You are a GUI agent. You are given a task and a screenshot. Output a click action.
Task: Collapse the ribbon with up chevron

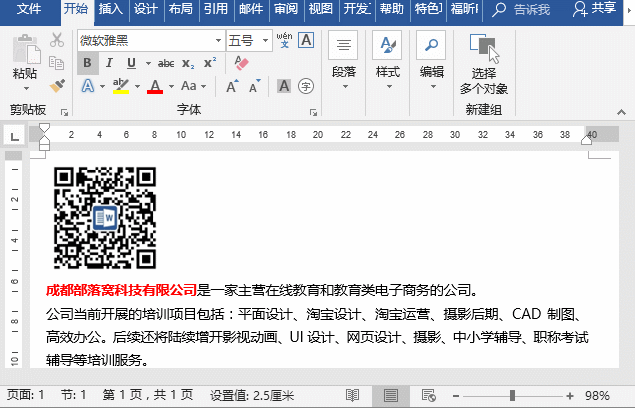pos(622,112)
